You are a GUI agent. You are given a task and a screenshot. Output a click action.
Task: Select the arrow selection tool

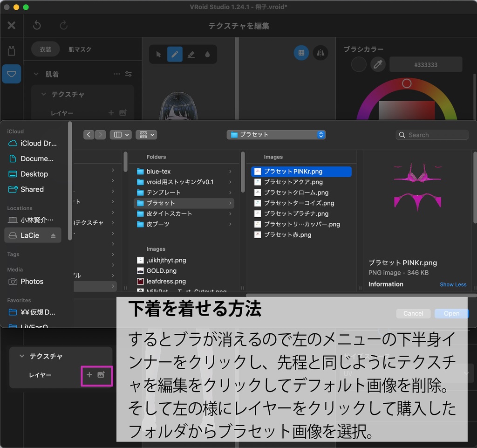(x=158, y=54)
